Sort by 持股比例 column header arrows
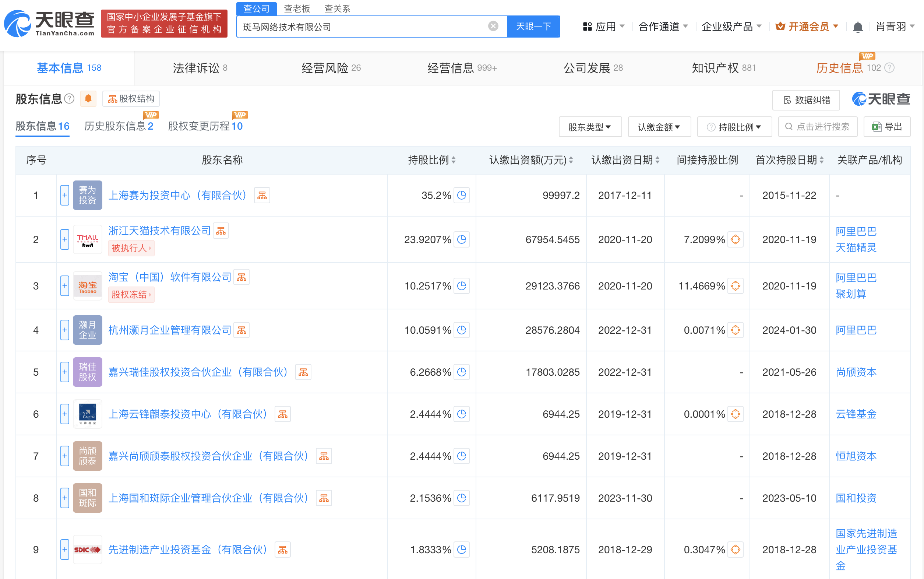 click(x=454, y=160)
